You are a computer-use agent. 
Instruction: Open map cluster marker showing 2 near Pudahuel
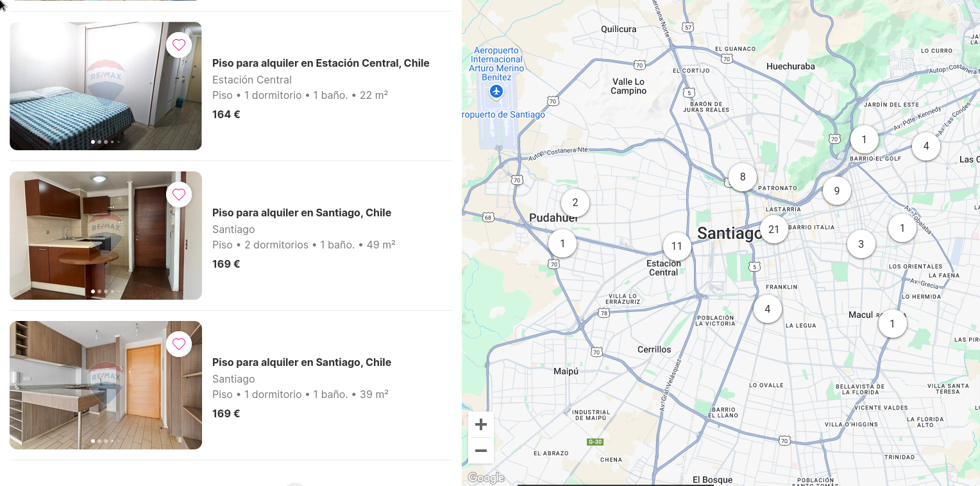[x=575, y=203]
